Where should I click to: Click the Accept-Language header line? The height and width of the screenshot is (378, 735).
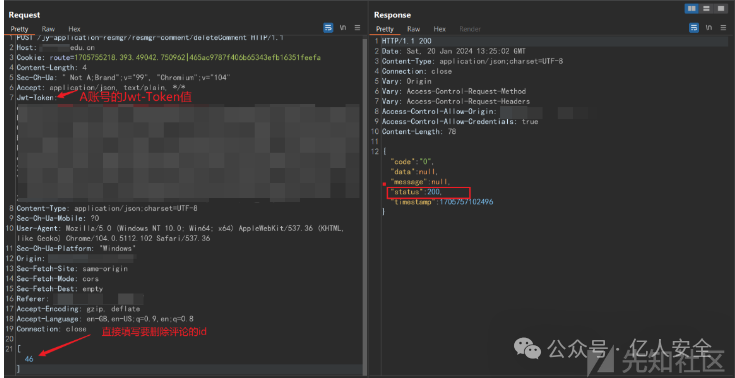pos(105,319)
